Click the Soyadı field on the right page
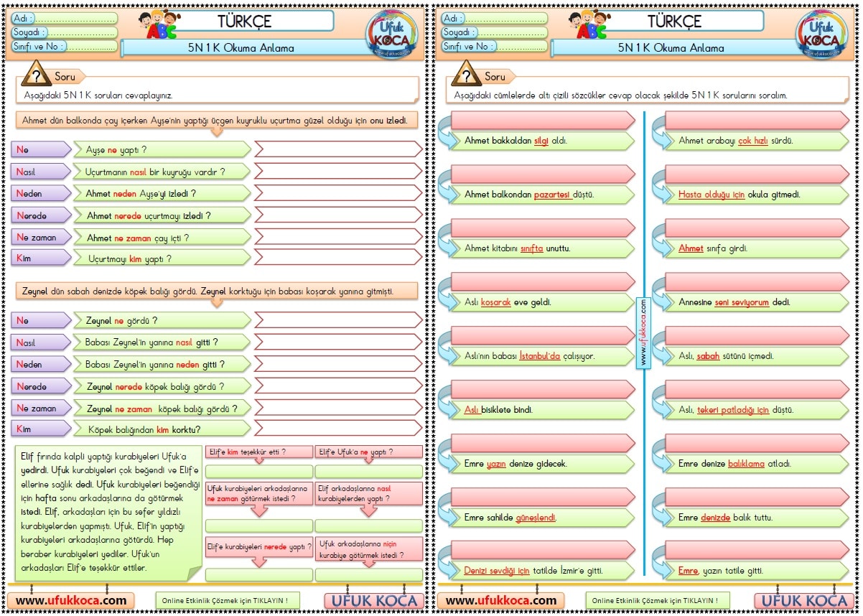The height and width of the screenshot is (616, 863). [494, 32]
